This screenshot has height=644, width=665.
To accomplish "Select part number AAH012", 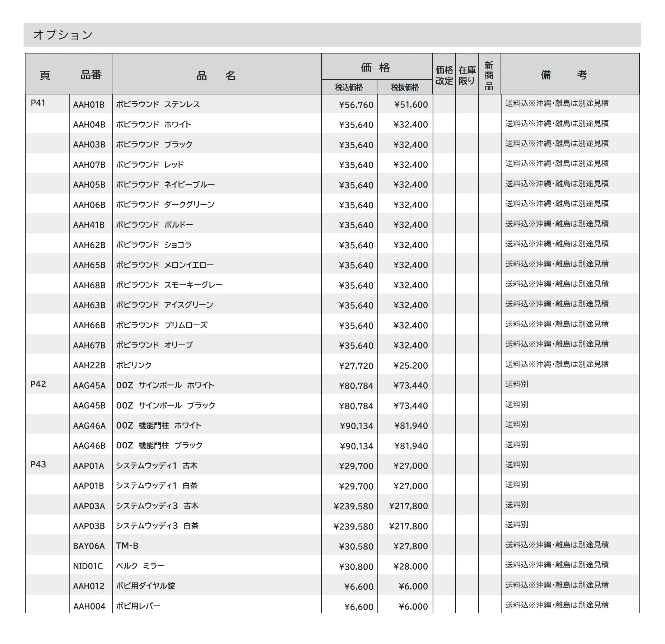I will click(x=89, y=586).
